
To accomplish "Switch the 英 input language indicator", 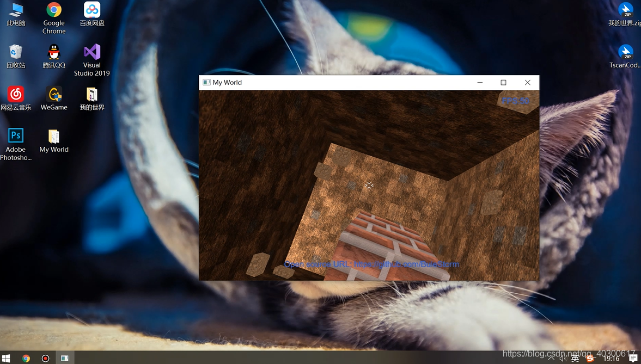I will tap(575, 359).
